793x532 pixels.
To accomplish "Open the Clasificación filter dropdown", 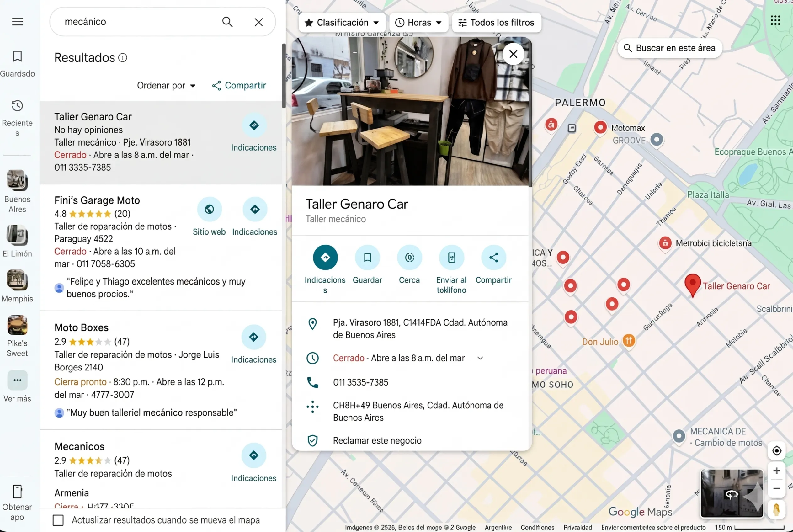I will (x=342, y=22).
